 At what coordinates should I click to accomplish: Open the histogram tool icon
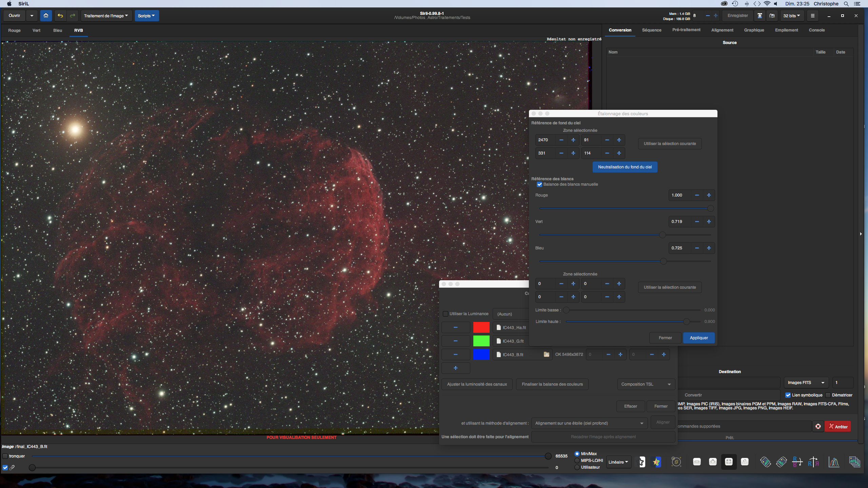tap(834, 462)
